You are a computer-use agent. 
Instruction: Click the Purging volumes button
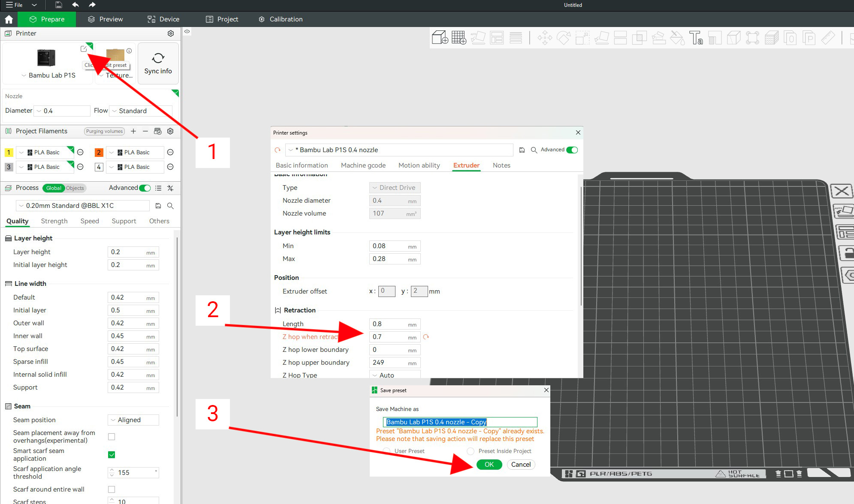104,131
